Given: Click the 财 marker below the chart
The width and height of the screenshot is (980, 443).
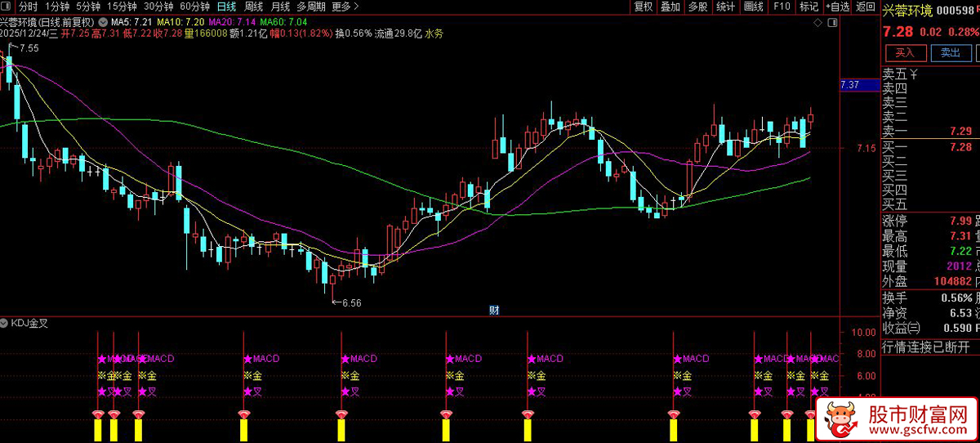Looking at the screenshot, I should (x=494, y=310).
